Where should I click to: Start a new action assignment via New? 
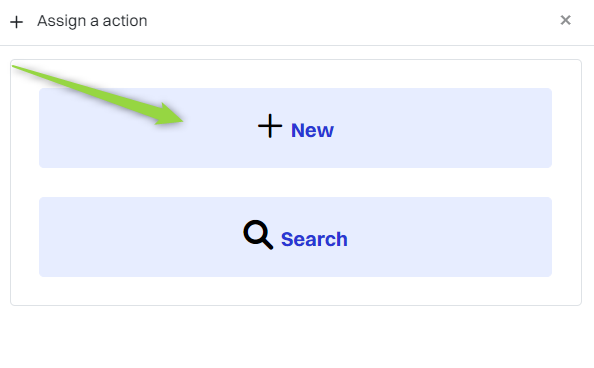[295, 128]
